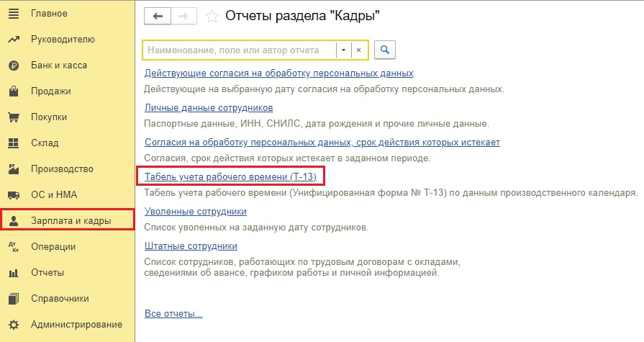Open the truck icon for ОС и НМА
The image size is (644, 342).
click(14, 195)
